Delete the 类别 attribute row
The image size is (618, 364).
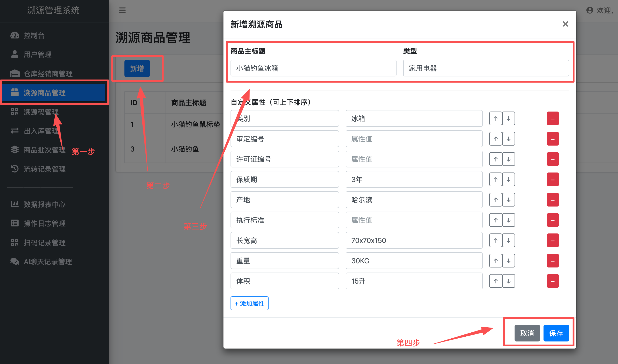[553, 118]
